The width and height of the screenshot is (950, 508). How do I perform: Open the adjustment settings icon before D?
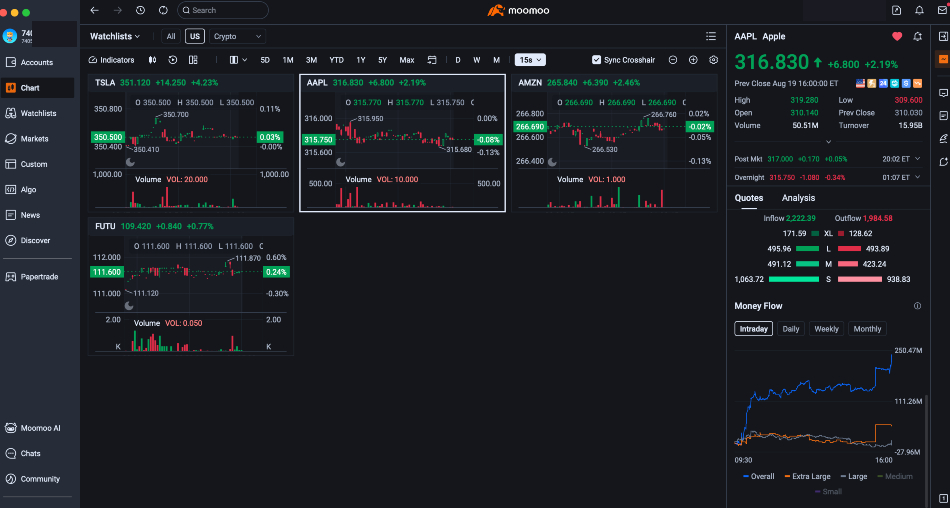[x=432, y=60]
